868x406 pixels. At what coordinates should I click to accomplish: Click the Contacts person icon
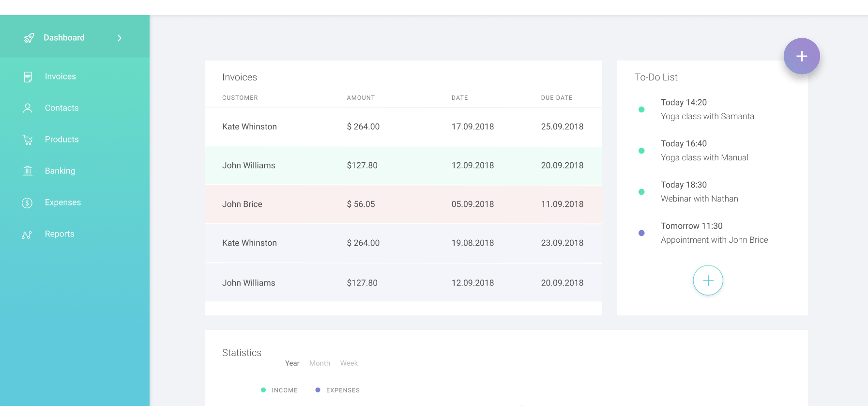(x=28, y=108)
